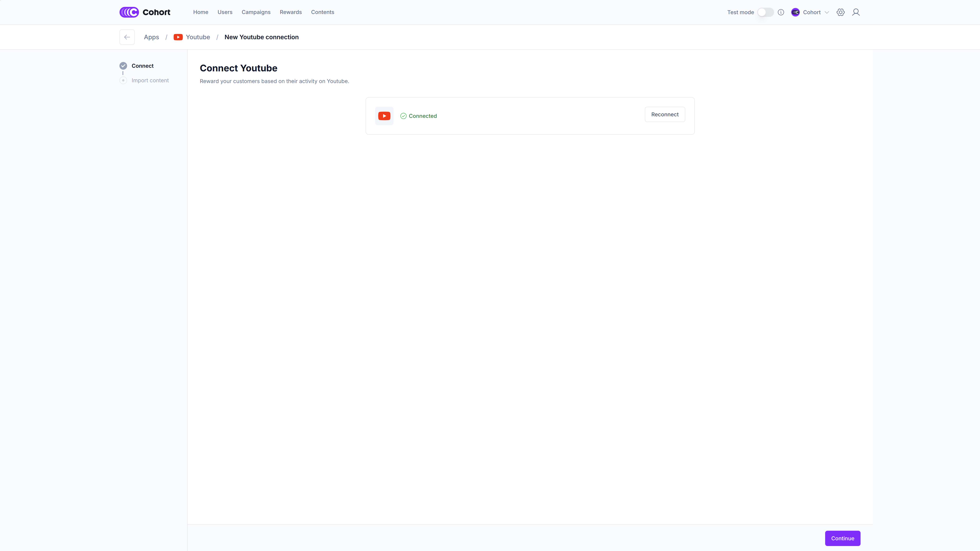Click the Cohort logo in header

click(x=145, y=12)
